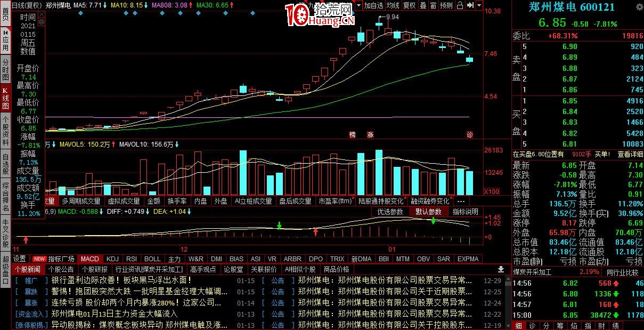644x330 pixels.
Task: Click the first blue diamond event marker
Action: 80,13
